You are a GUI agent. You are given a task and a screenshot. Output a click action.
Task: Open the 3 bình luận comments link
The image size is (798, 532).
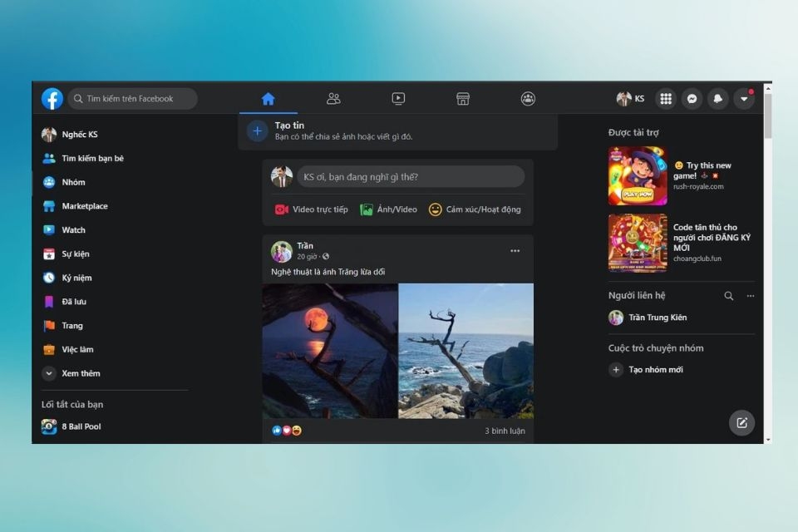click(x=505, y=431)
